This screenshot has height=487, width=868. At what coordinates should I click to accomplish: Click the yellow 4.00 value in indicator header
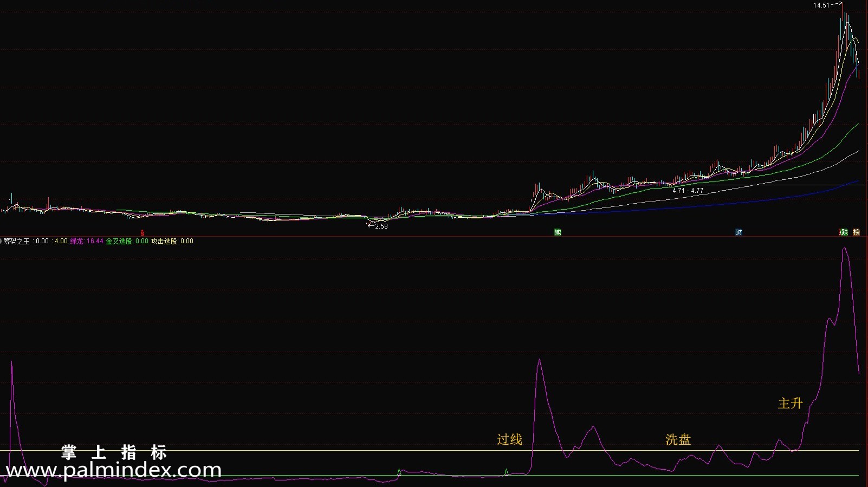click(x=61, y=241)
